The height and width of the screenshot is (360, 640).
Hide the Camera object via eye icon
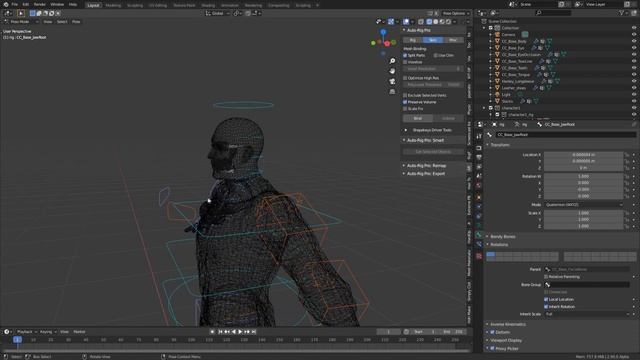(x=634, y=35)
